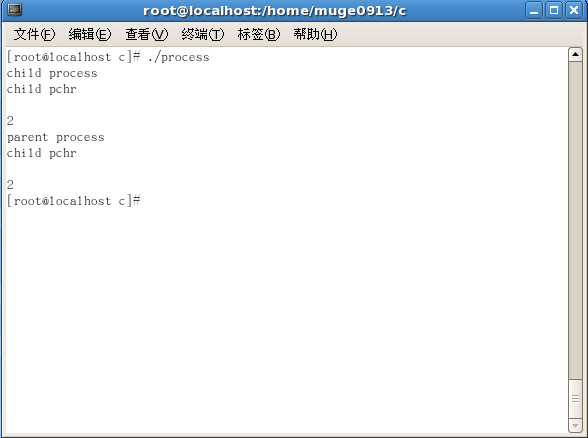Open the 帮助(H) menu
Image resolution: width=588 pixels, height=438 pixels.
pos(315,34)
